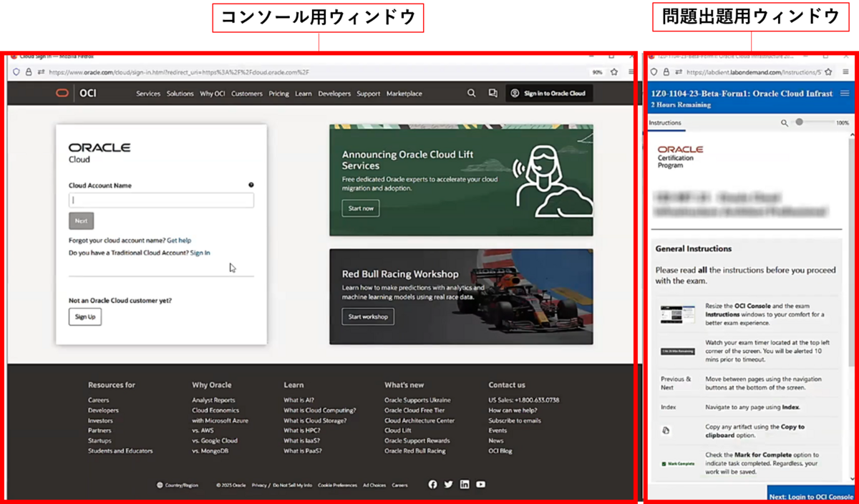Open Students and Educators footer link

(x=120, y=451)
